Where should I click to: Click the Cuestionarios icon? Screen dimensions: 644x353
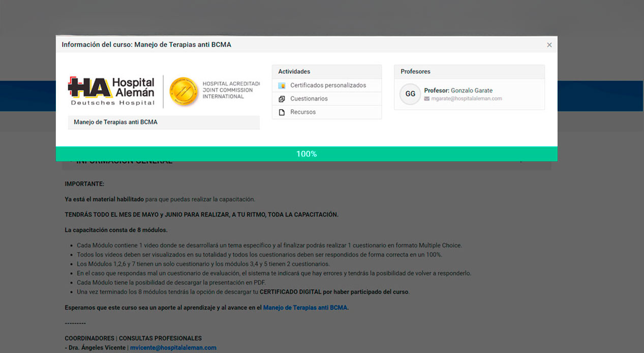[x=282, y=99]
